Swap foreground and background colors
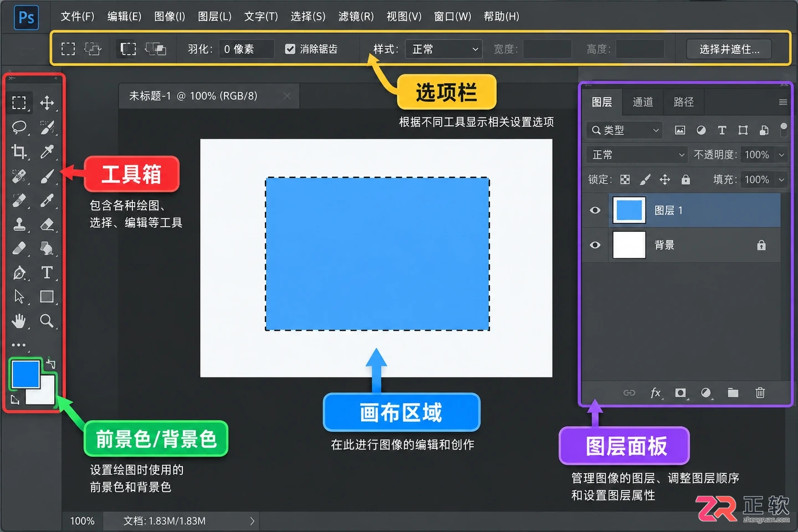Viewport: 798px width, 532px height. [50, 364]
